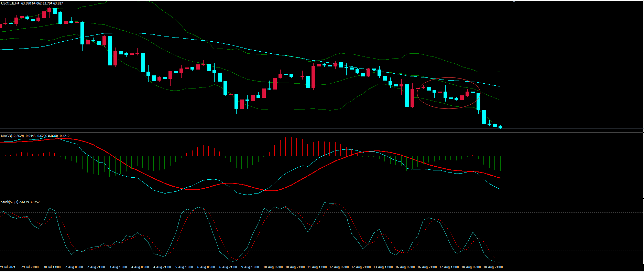The width and height of the screenshot is (644, 272).
Task: Click the right end of the upper green Bollinger band
Action: point(499,72)
